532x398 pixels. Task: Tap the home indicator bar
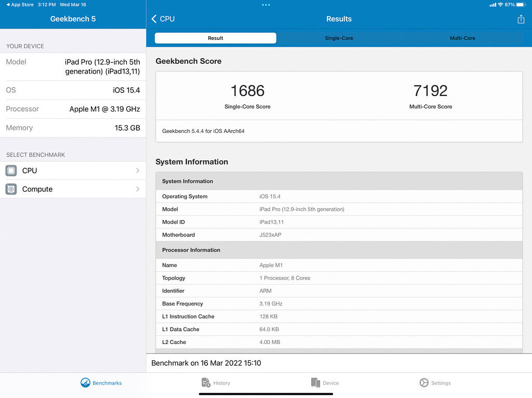[266, 394]
